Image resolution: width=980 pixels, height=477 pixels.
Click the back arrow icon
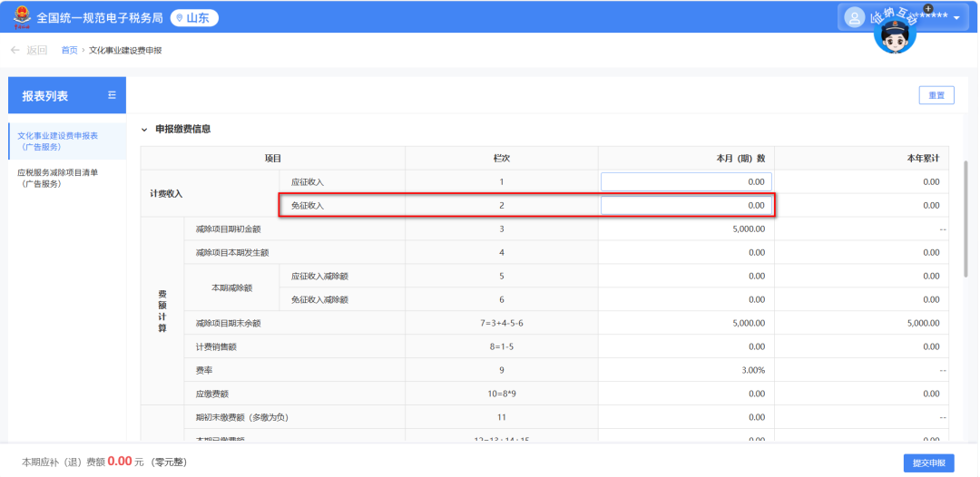(x=15, y=50)
